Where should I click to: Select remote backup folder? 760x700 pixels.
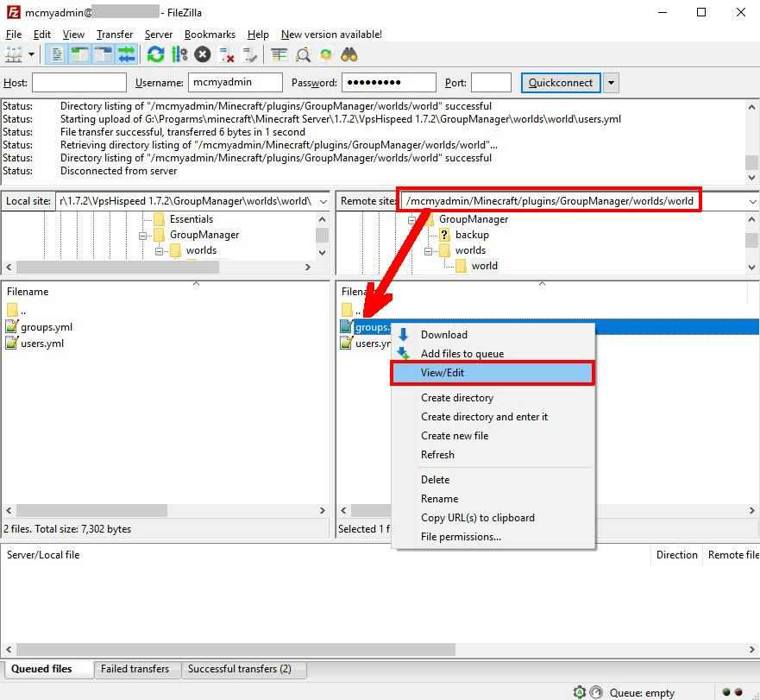click(472, 235)
